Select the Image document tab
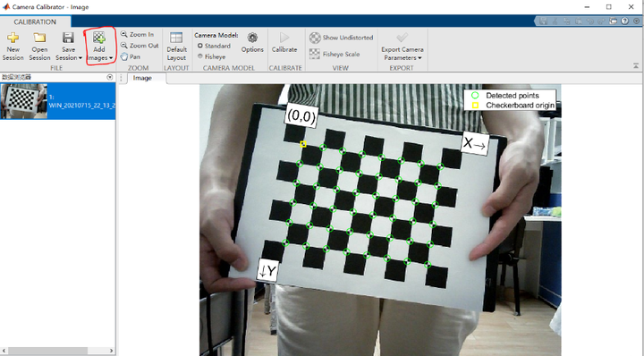644x356 pixels. coord(142,78)
